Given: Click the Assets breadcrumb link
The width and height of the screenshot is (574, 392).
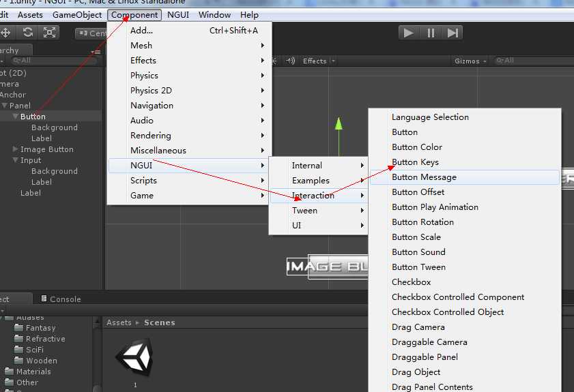Looking at the screenshot, I should tap(119, 323).
